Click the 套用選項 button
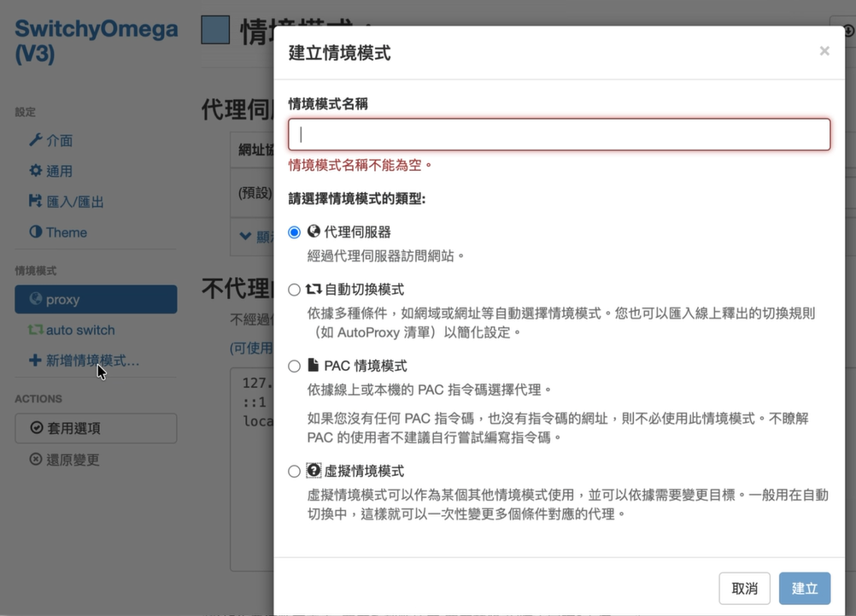The image size is (856, 616). (x=96, y=428)
